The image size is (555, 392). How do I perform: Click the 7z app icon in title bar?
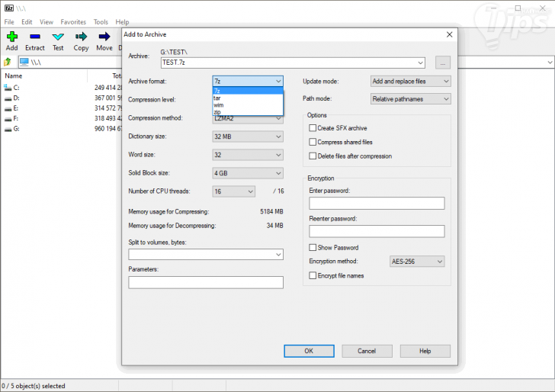(9, 8)
